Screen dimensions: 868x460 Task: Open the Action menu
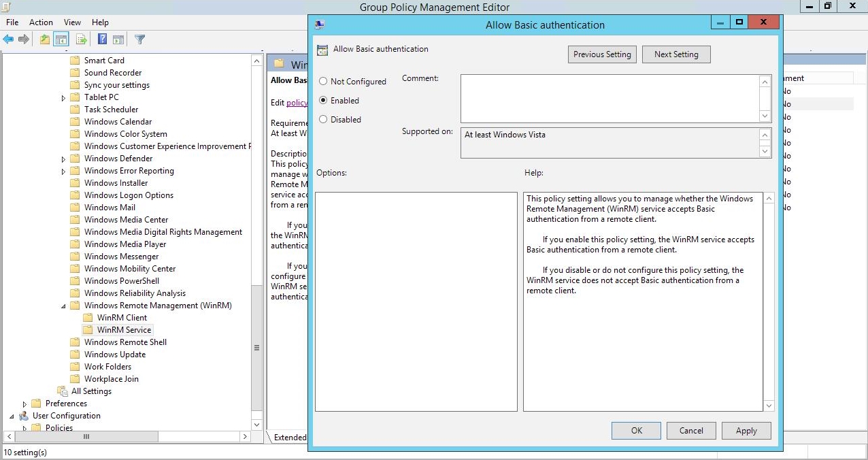coord(41,22)
